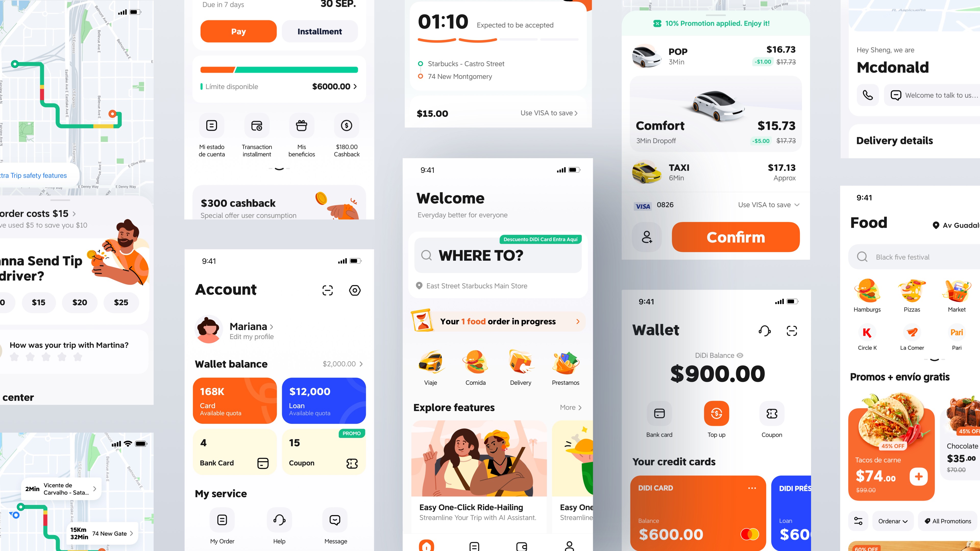
Task: Tap the Top up icon in Wallet
Action: coord(716,412)
